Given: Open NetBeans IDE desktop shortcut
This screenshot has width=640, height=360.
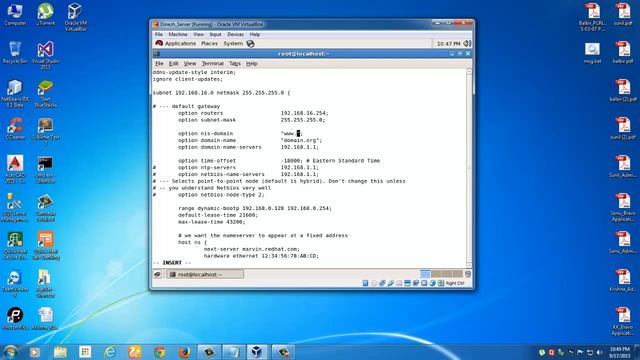Looking at the screenshot, I should 15,93.
